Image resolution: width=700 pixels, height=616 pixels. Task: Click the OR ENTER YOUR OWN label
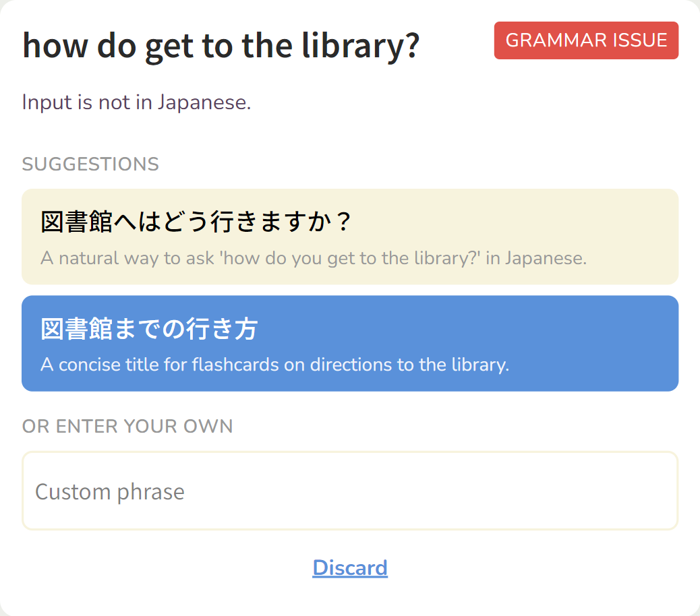coord(127,427)
